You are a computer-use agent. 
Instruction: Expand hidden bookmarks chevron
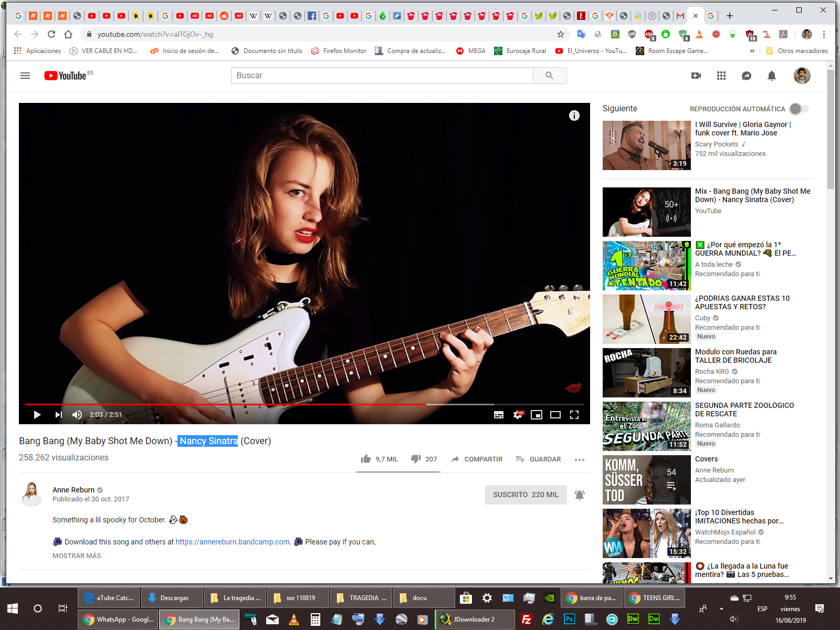tap(752, 51)
